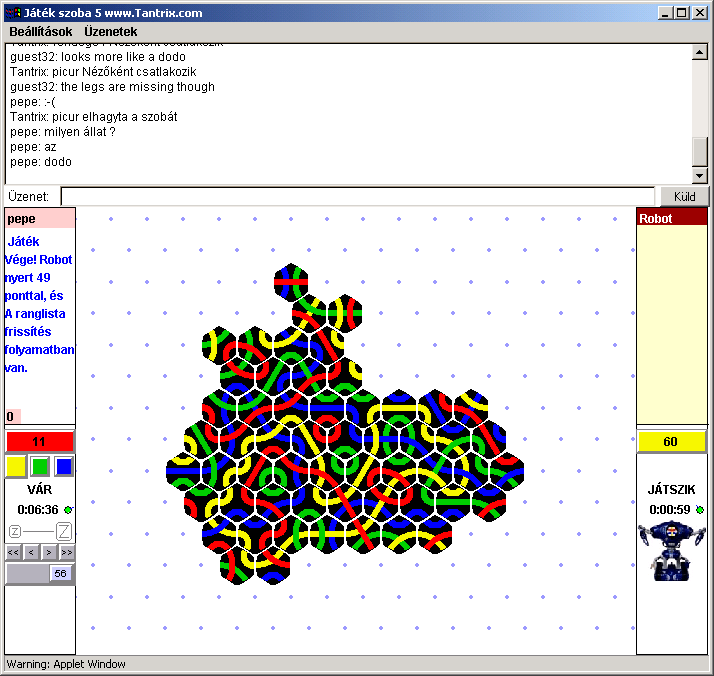Viewport: 714px width, 676px height.
Task: Select the yellow color swatch
Action: [x=16, y=466]
